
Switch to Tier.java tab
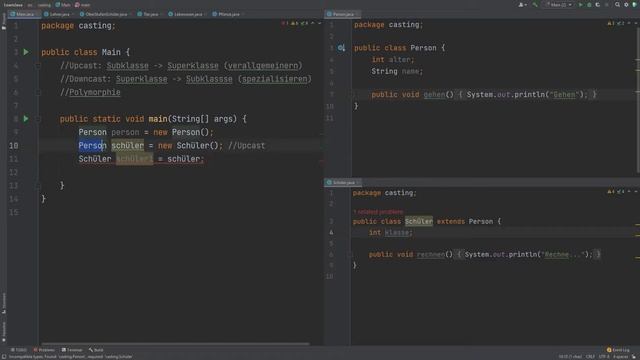coord(149,14)
